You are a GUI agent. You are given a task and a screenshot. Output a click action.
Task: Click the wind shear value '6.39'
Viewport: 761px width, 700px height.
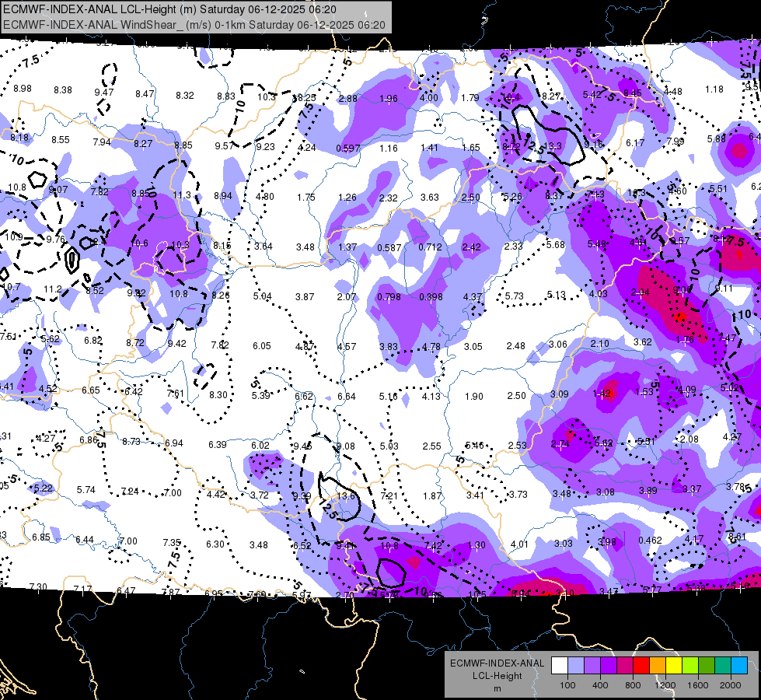pyautogui.click(x=218, y=444)
